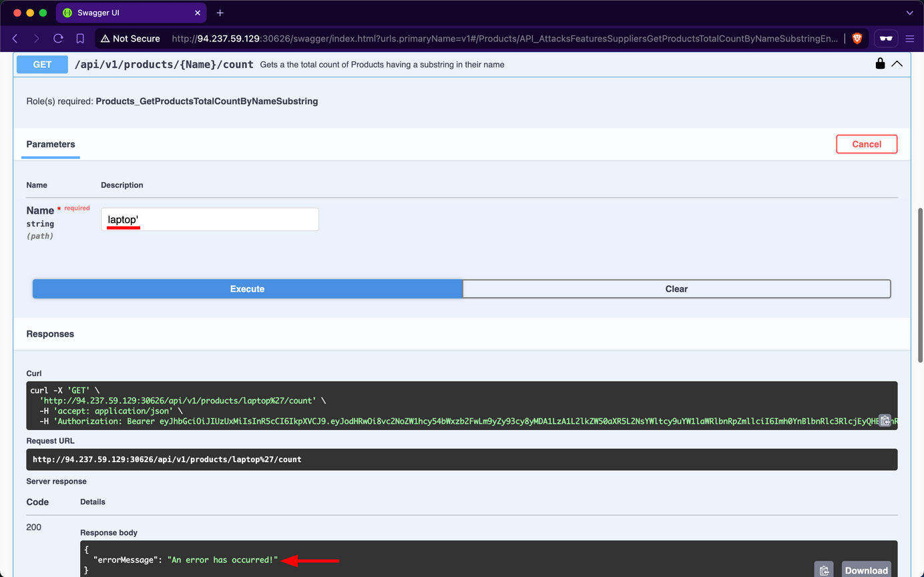Download the server response
The width and height of the screenshot is (924, 577).
tap(866, 570)
